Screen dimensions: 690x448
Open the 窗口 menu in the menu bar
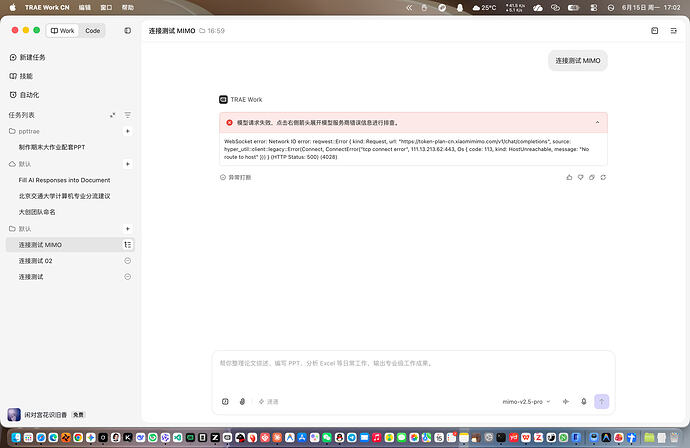106,7
